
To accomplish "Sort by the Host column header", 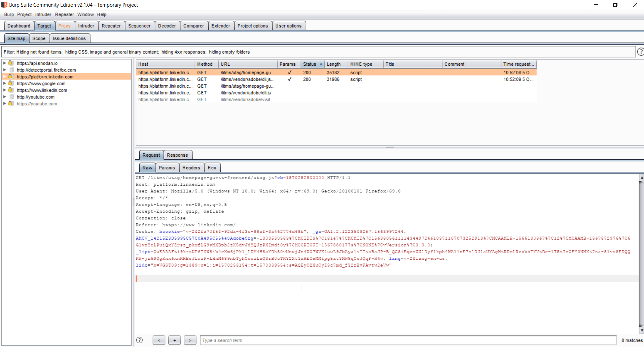I will click(x=166, y=64).
